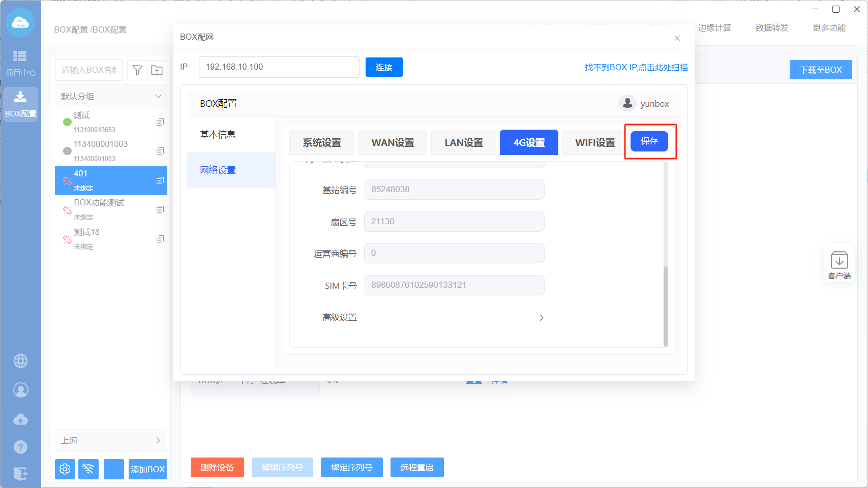Switch to the WAN设置 tab
The height and width of the screenshot is (488, 868).
tap(393, 143)
